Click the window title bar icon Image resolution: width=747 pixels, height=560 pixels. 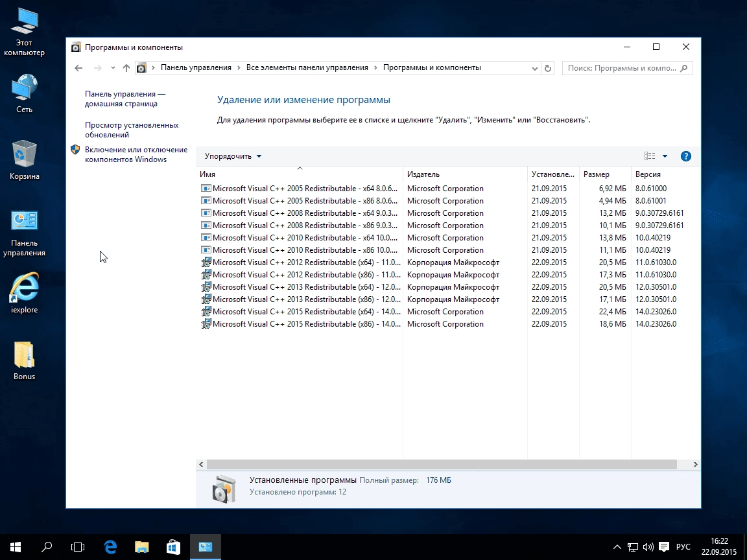click(77, 47)
